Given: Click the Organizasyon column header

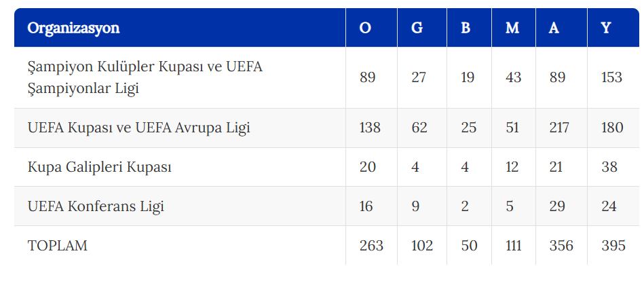Looking at the screenshot, I should [x=73, y=28].
